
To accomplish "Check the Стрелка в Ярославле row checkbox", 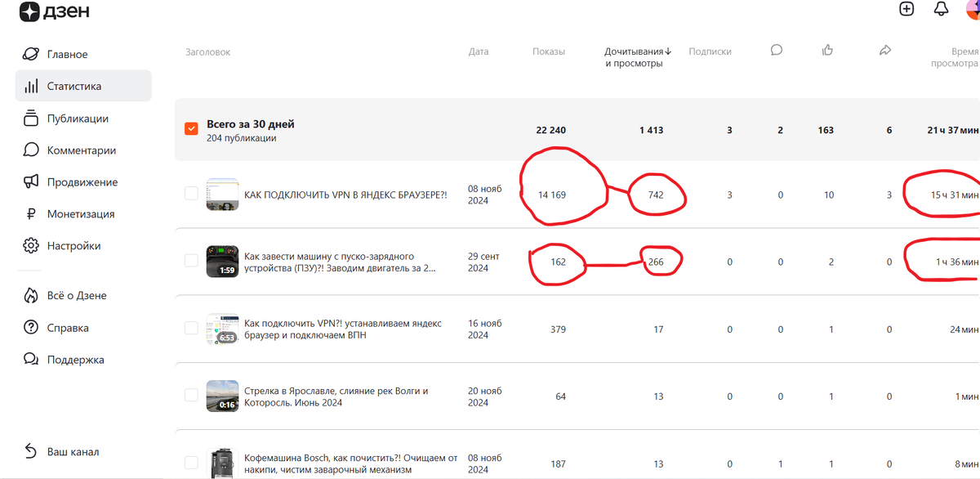I will tap(191, 396).
